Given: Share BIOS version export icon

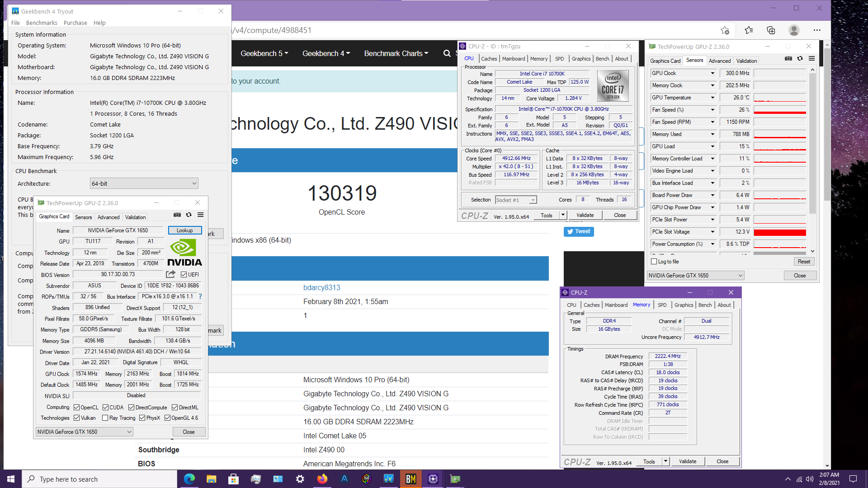Looking at the screenshot, I should [x=170, y=274].
